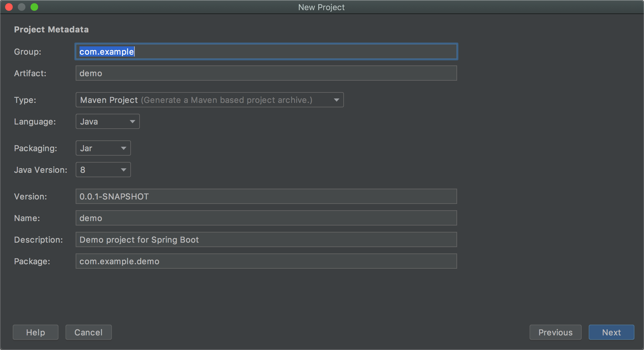Focus the Name input field

coord(266,218)
